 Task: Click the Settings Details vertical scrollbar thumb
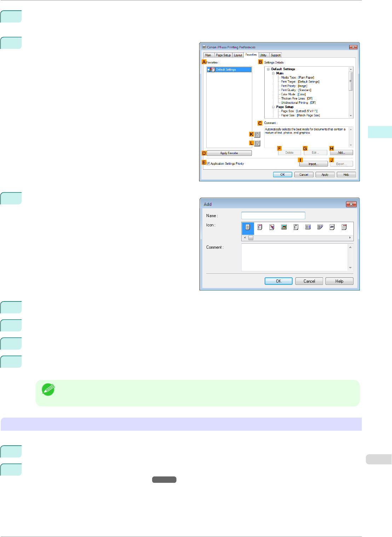[351, 81]
